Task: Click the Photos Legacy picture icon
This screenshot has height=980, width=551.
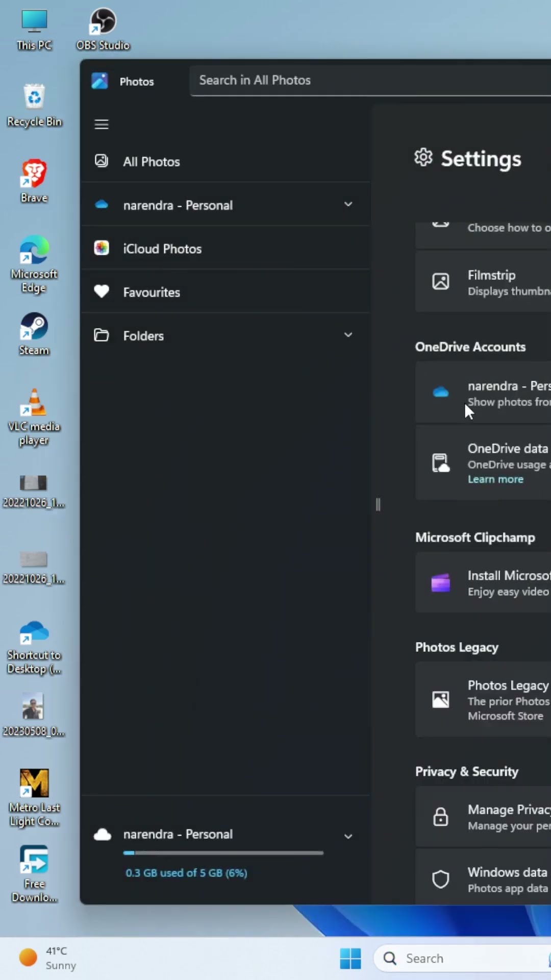Action: coord(441,699)
